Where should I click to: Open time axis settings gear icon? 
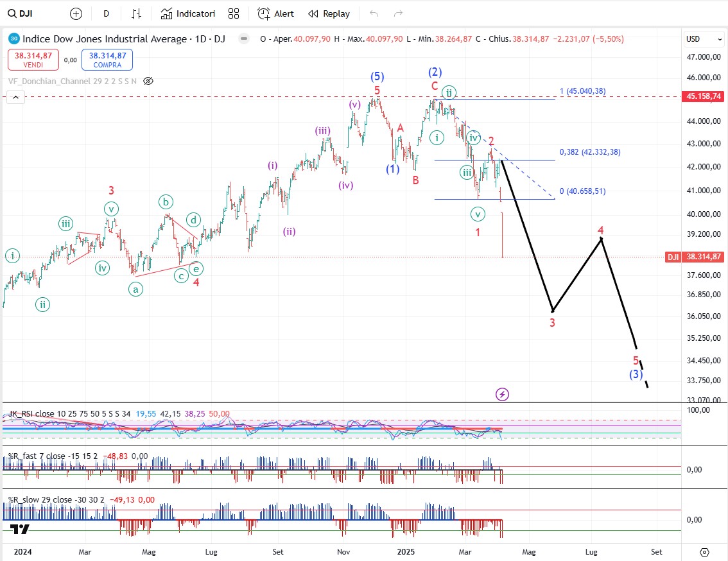tap(704, 552)
